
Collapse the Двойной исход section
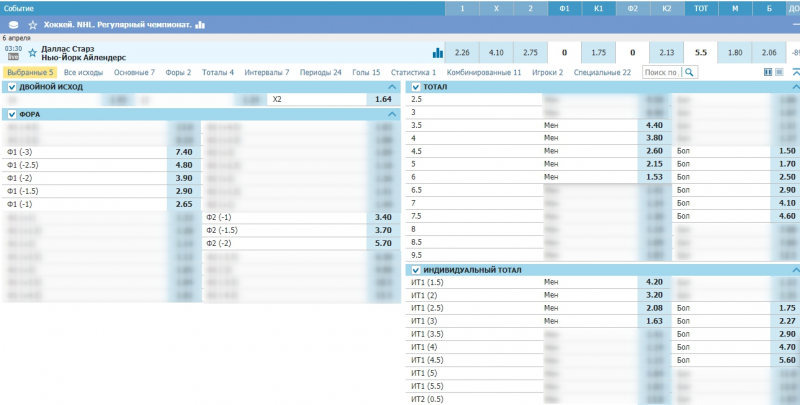(x=392, y=88)
